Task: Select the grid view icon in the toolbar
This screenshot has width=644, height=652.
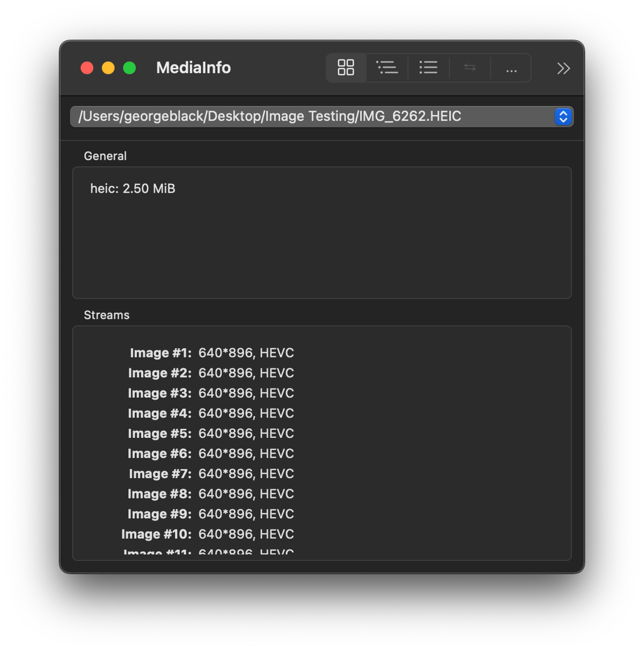Action: coord(346,68)
